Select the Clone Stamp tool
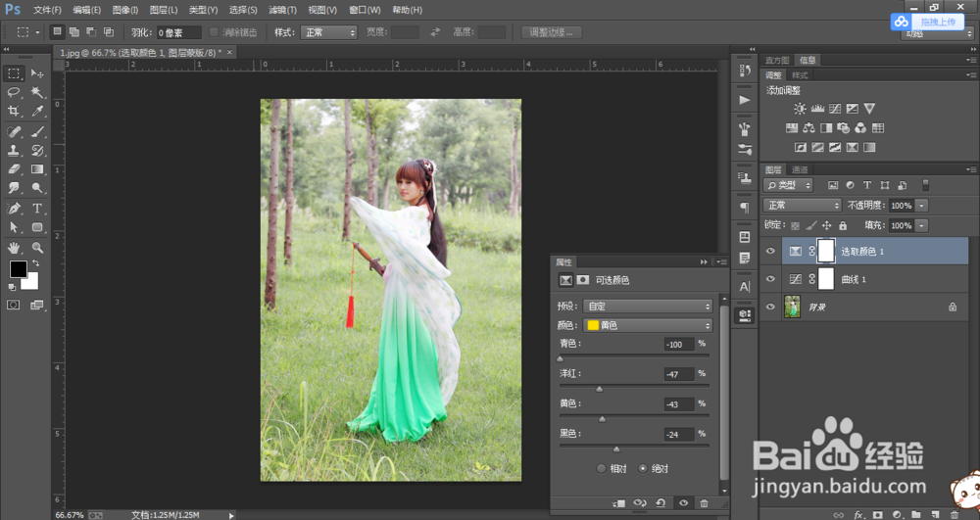 coord(14,151)
